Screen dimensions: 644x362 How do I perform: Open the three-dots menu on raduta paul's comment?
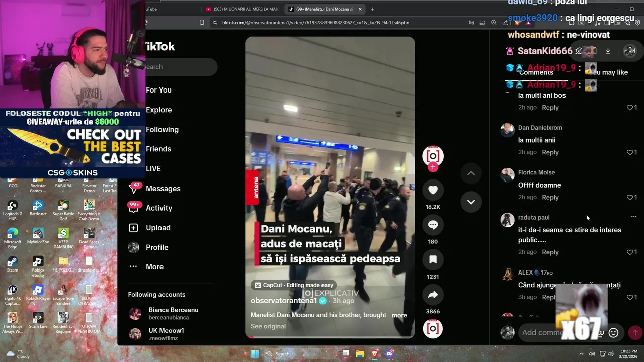tap(634, 217)
